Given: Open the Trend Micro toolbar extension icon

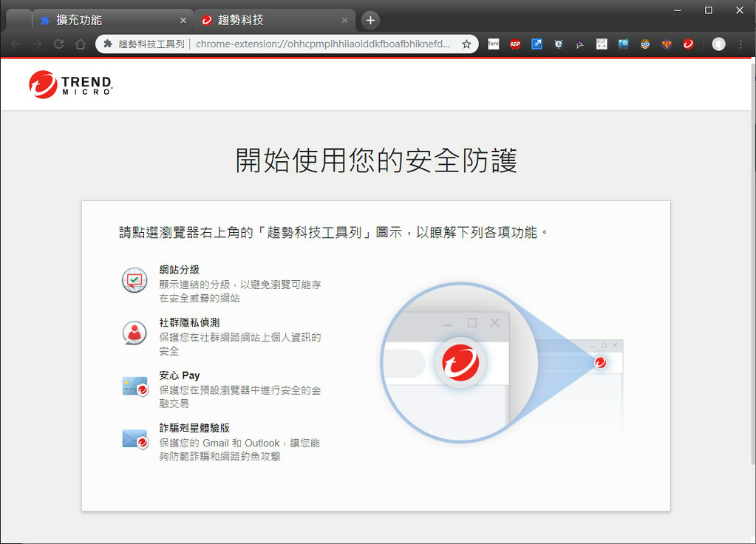Looking at the screenshot, I should pyautogui.click(x=688, y=44).
